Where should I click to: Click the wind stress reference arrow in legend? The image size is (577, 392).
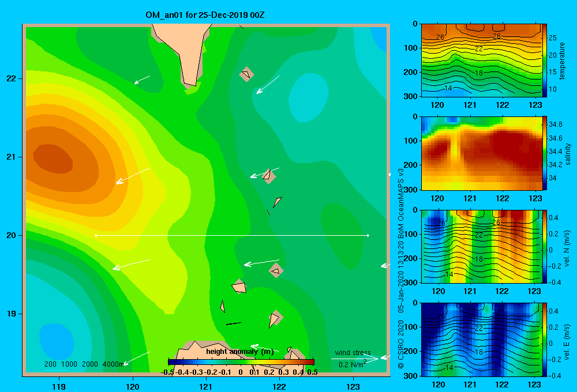[x=355, y=359]
